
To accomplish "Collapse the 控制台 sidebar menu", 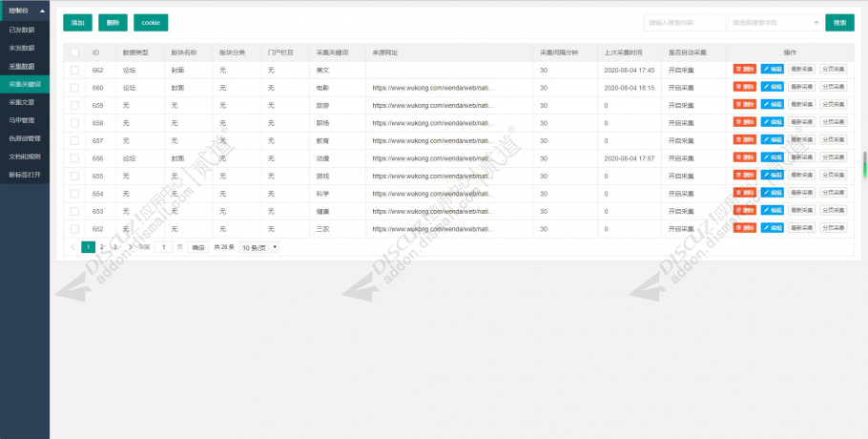I will click(25, 10).
